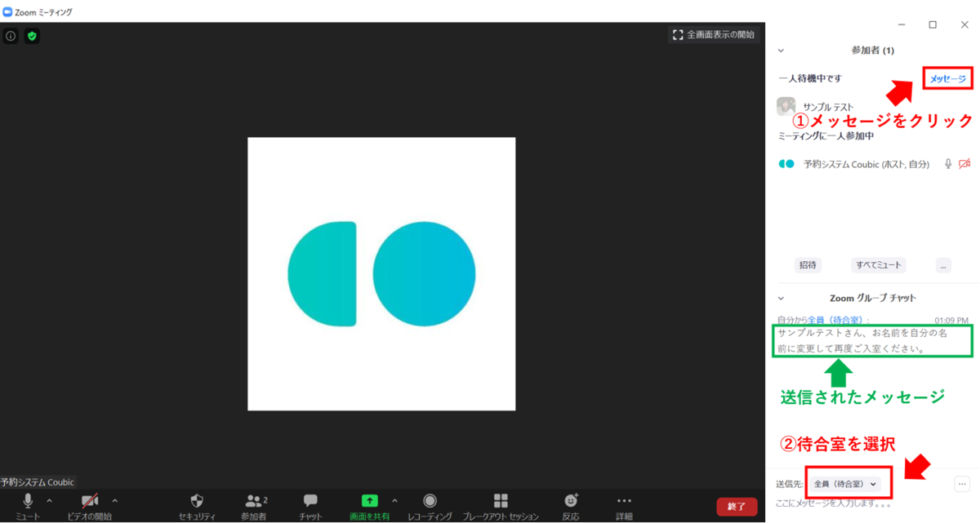The image size is (980, 523).
Task: Click the meeting info circle icon
Action: (11, 36)
